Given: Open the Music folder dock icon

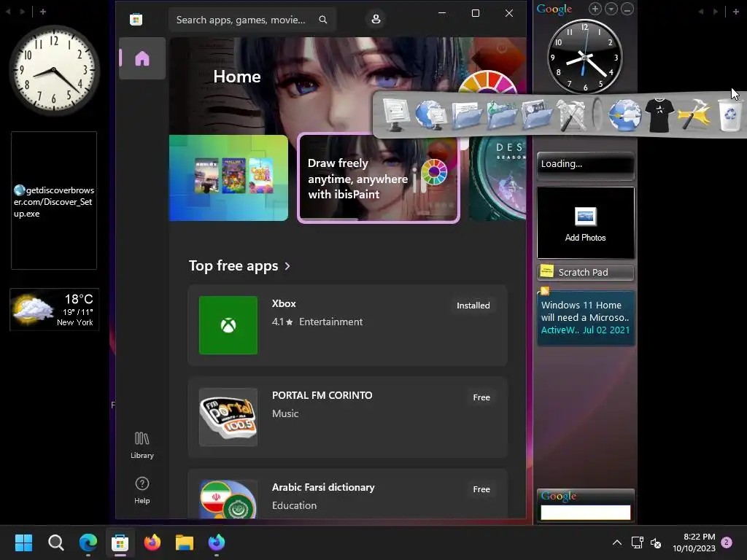Looking at the screenshot, I should [502, 114].
